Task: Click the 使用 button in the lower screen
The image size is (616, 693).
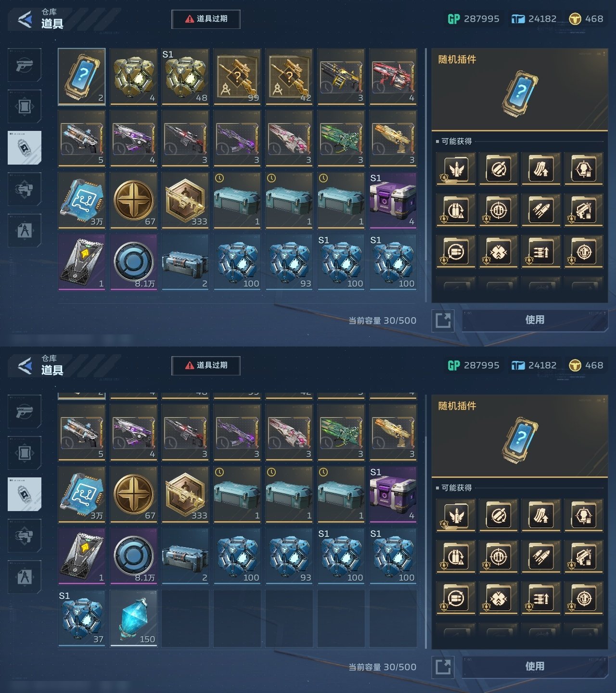Action: click(535, 667)
